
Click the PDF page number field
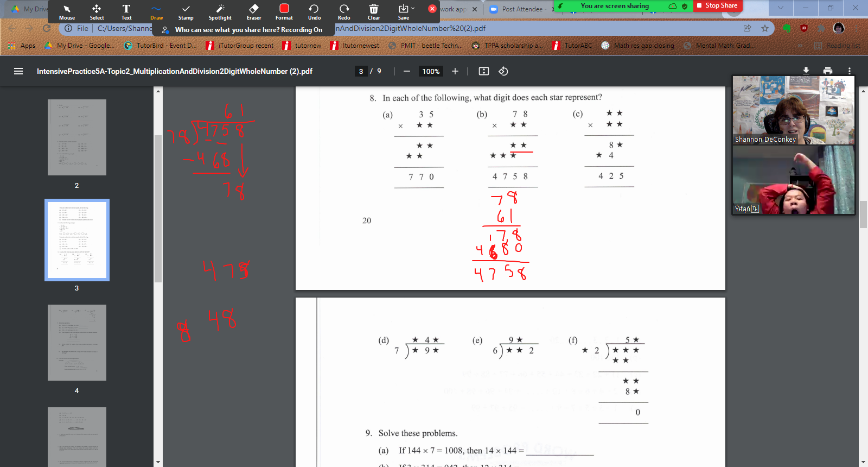[x=361, y=71]
